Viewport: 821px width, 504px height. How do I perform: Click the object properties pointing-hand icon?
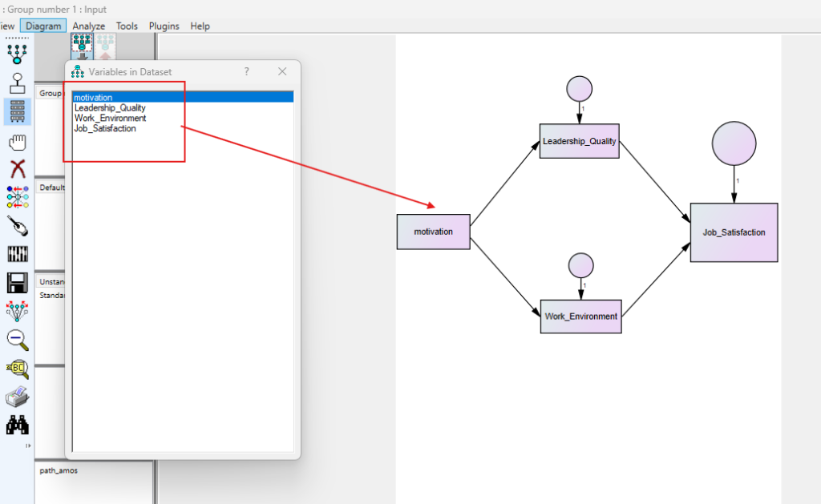[x=17, y=226]
